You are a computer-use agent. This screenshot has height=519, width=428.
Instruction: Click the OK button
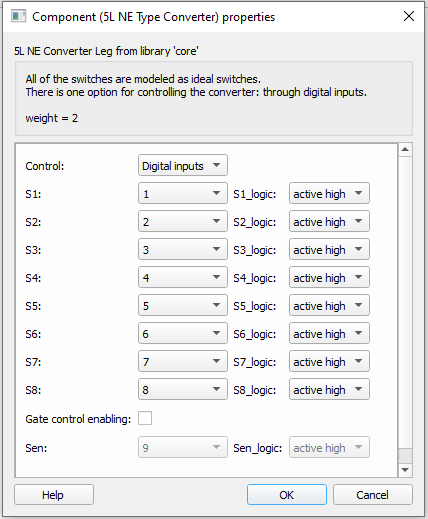(x=287, y=495)
